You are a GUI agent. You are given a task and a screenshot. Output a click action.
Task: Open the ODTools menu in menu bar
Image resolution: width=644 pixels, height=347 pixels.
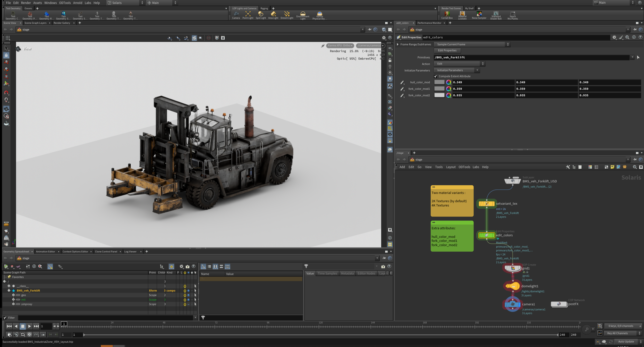click(65, 3)
